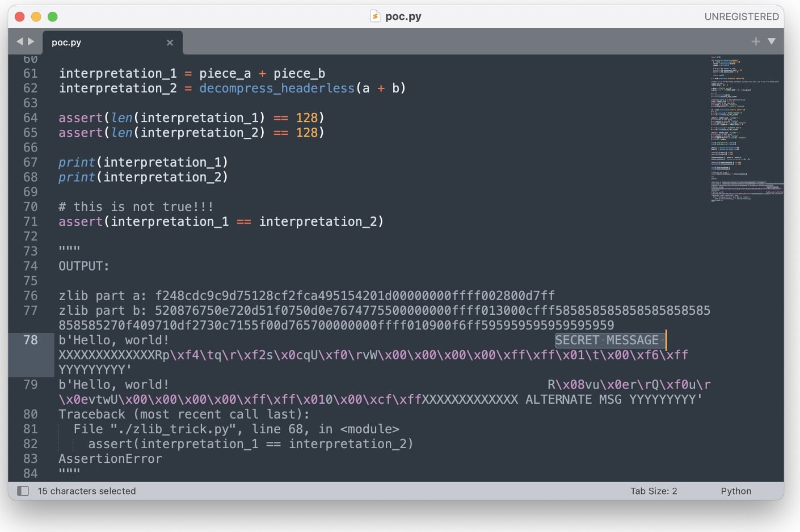The height and width of the screenshot is (532, 800).
Task: Open the syntax selector labeled 'Python'
Action: click(736, 491)
